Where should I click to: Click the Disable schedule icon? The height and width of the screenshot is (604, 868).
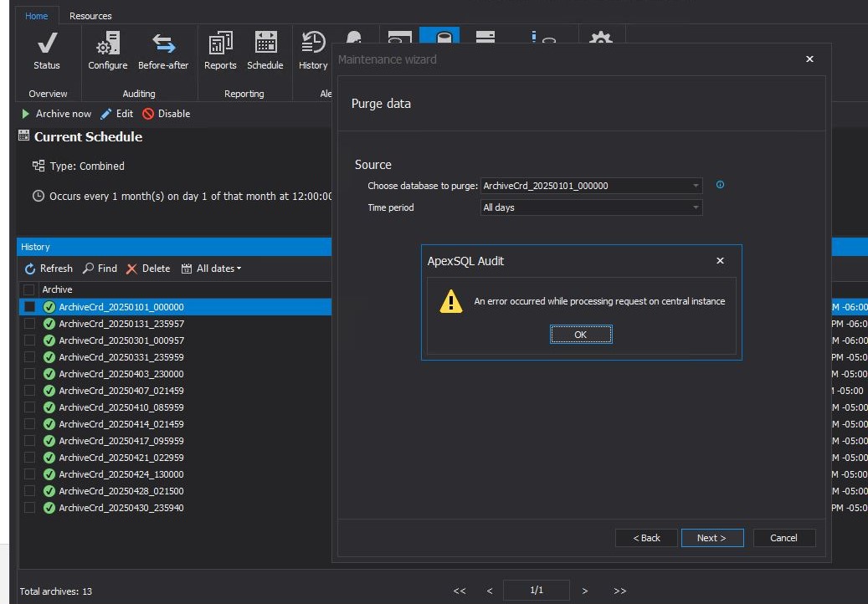(148, 114)
